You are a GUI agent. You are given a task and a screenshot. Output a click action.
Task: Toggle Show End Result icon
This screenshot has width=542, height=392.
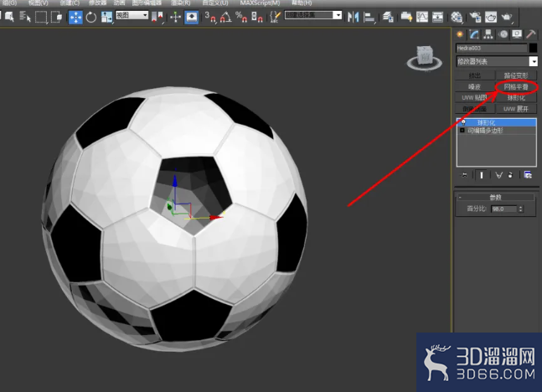click(482, 175)
